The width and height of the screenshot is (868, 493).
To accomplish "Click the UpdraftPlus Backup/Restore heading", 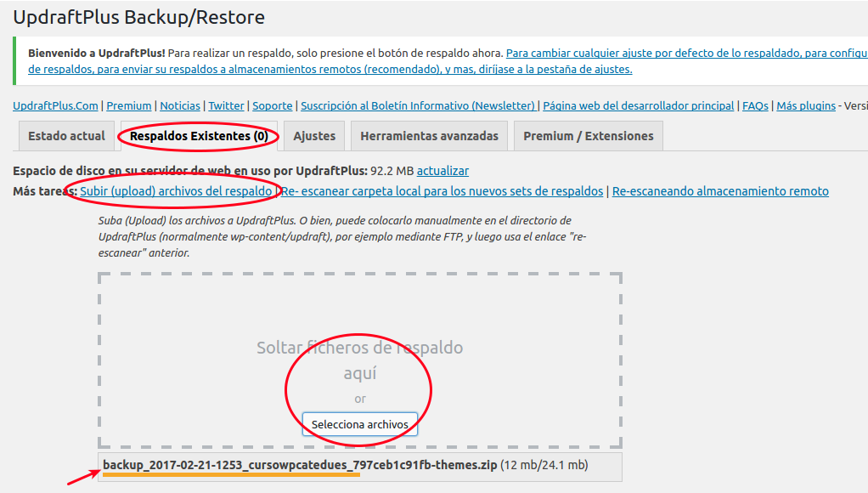I will pos(139,17).
